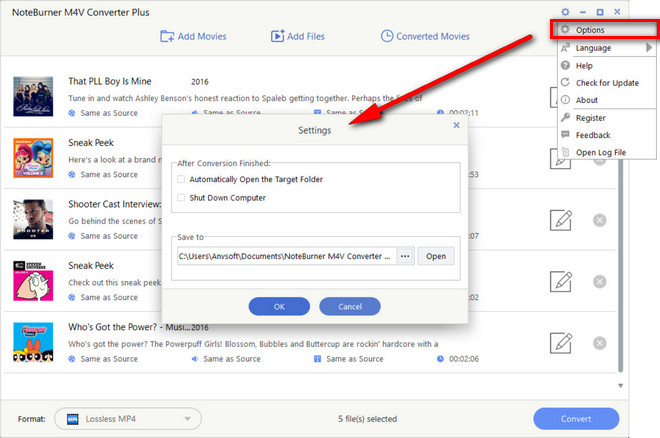Click video setting icon for Here's a look row

coord(72,175)
